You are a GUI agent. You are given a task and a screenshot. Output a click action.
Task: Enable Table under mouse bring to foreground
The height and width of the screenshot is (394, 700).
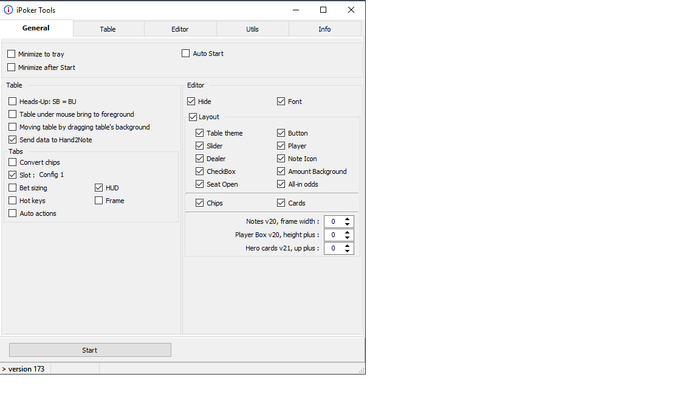click(12, 114)
